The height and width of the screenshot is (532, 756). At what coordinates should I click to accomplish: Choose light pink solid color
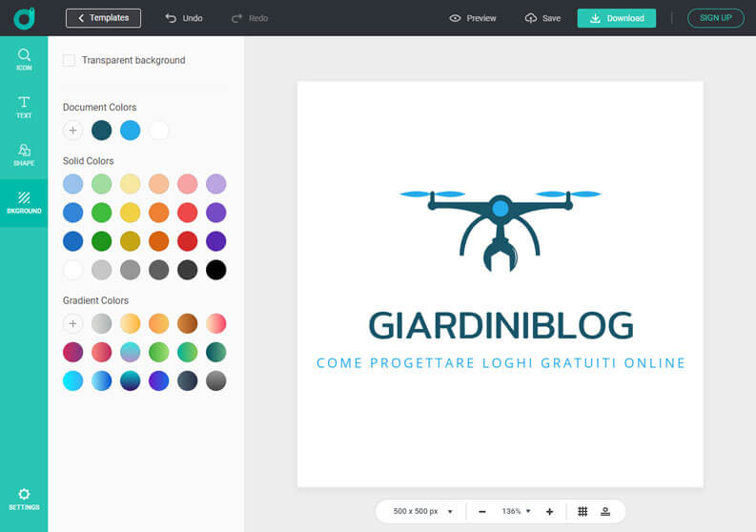point(187,184)
